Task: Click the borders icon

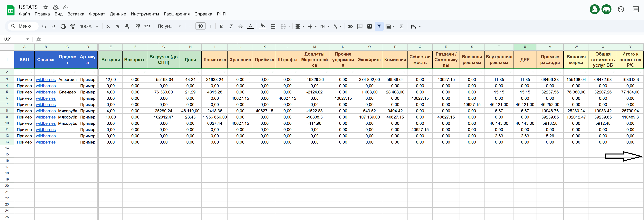Action: [x=273, y=26]
